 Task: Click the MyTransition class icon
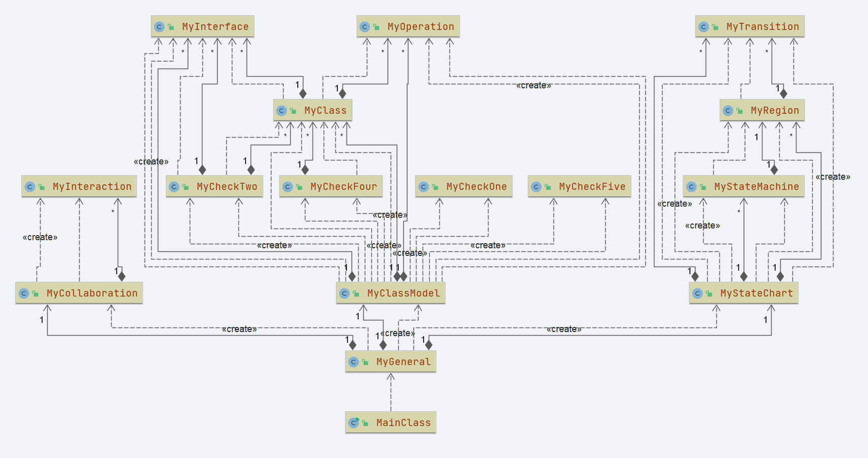pyautogui.click(x=704, y=27)
